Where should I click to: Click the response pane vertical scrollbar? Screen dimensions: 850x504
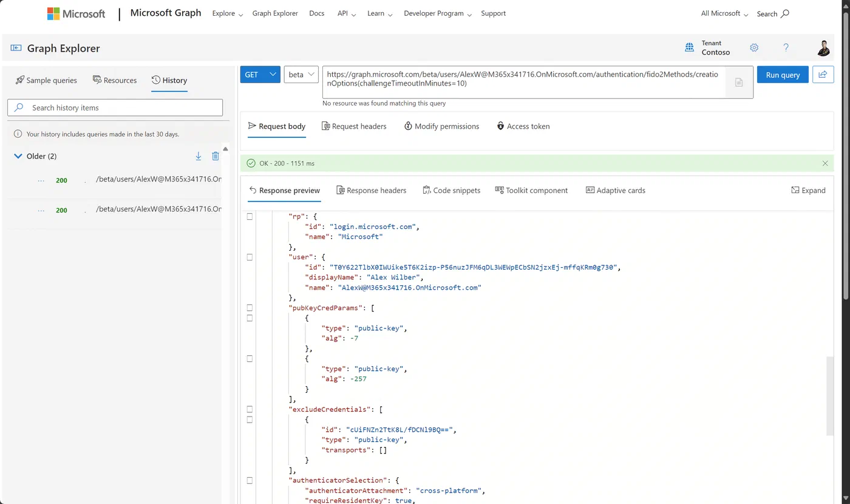(x=830, y=396)
